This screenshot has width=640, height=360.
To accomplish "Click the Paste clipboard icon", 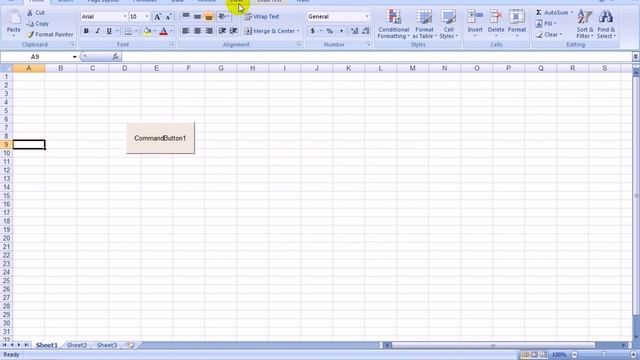I will click(13, 18).
